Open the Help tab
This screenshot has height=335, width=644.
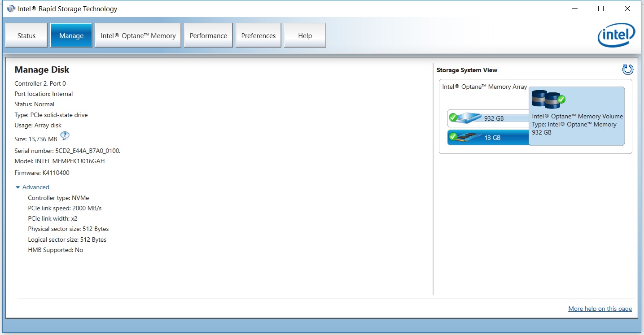305,35
